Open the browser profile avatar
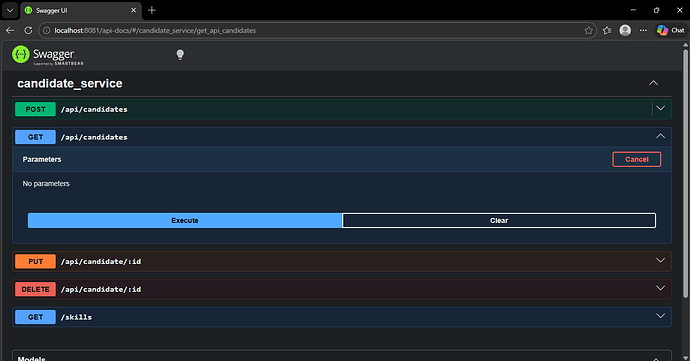Viewport: 690px width, 361px height. (x=625, y=30)
